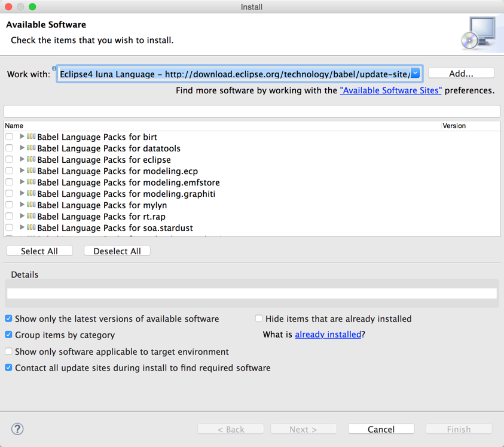
Task: Click the category icon beside rt.rap packs
Action: click(31, 216)
